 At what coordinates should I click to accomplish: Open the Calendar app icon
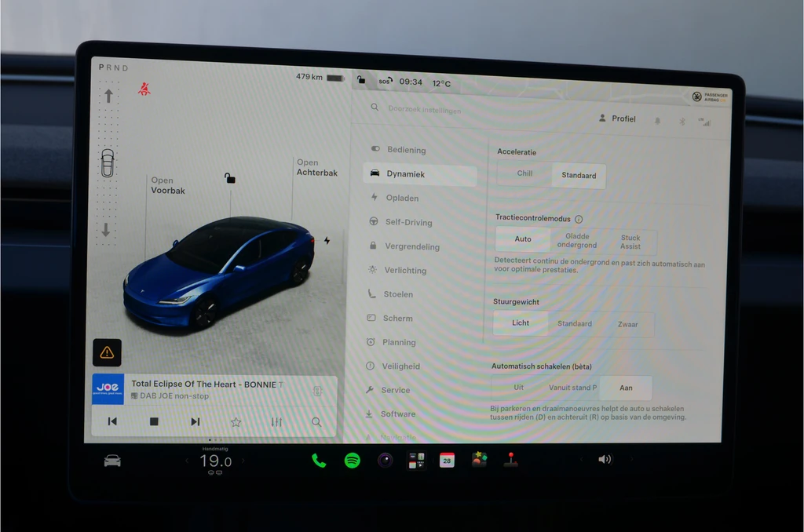coord(447,461)
